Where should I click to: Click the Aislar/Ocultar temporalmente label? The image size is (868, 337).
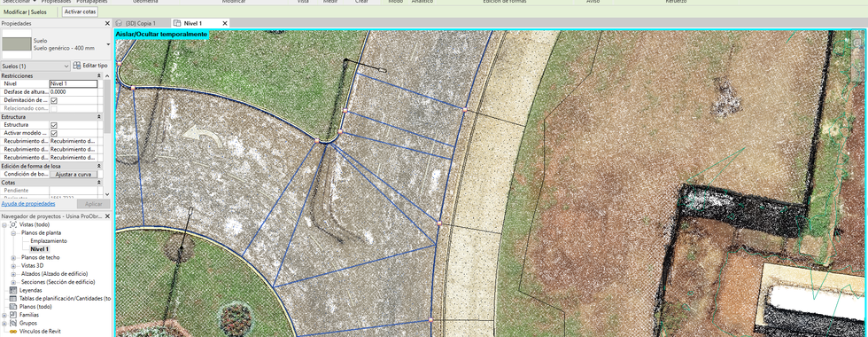click(x=161, y=35)
